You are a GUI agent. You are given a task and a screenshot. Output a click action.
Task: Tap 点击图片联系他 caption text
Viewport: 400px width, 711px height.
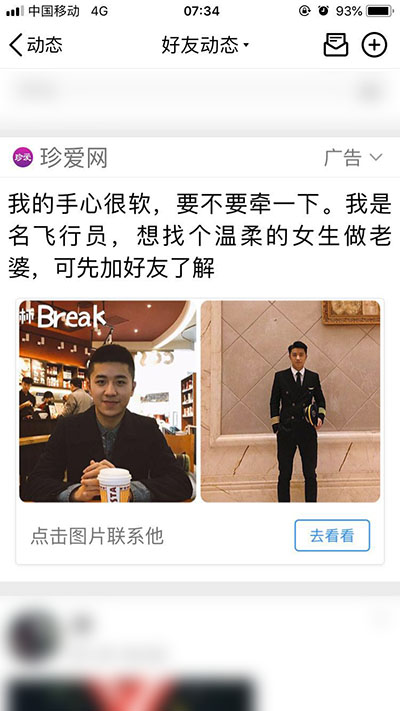coord(97,536)
